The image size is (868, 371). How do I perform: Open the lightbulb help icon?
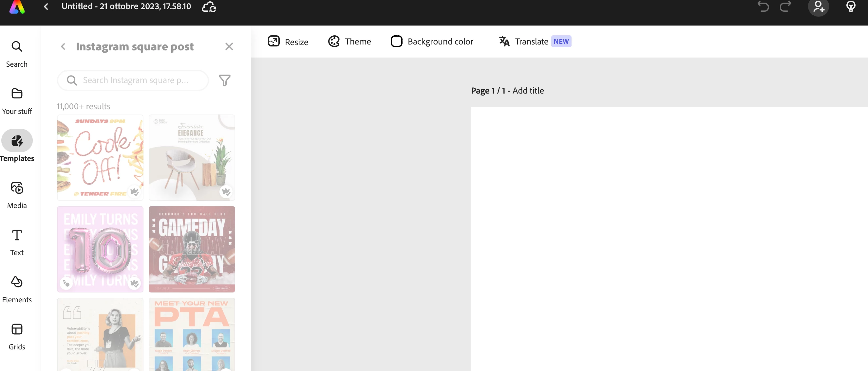tap(851, 7)
